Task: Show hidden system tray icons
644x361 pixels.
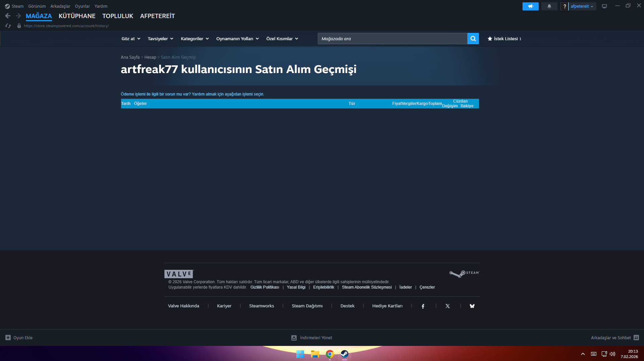Action: (x=583, y=354)
